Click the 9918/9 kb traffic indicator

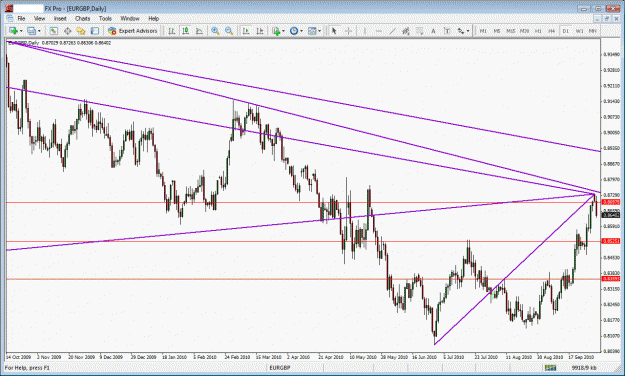(584, 368)
